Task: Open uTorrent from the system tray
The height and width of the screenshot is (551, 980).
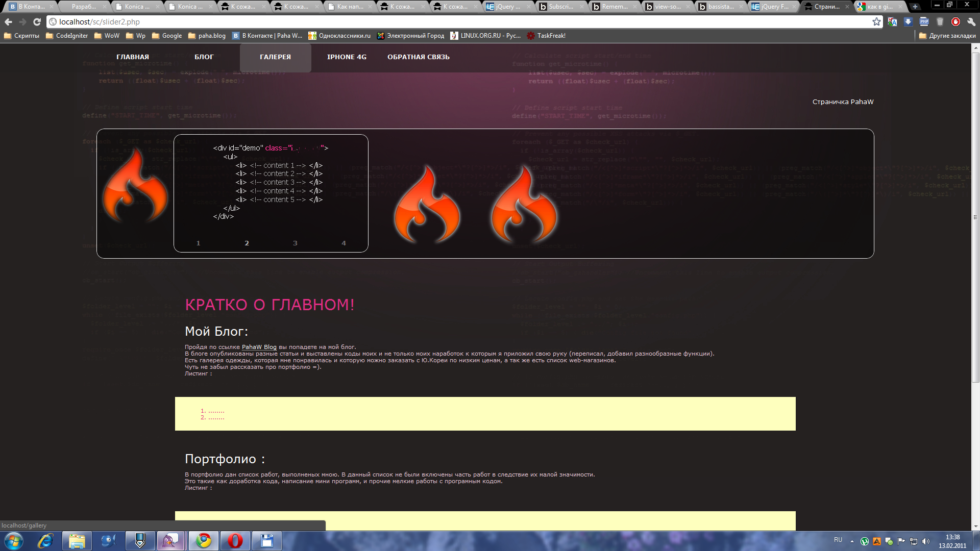Action: (865, 541)
